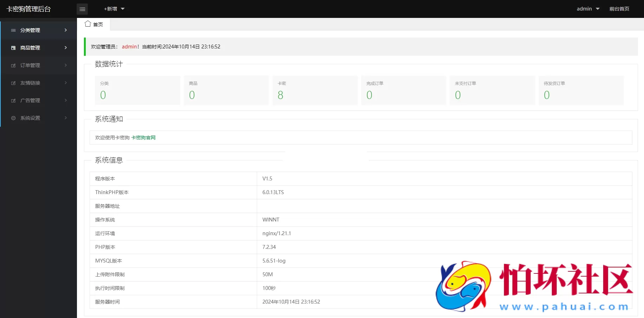The height and width of the screenshot is (318, 644).
Task: Click the home icon in 首页 tab
Action: (x=88, y=24)
